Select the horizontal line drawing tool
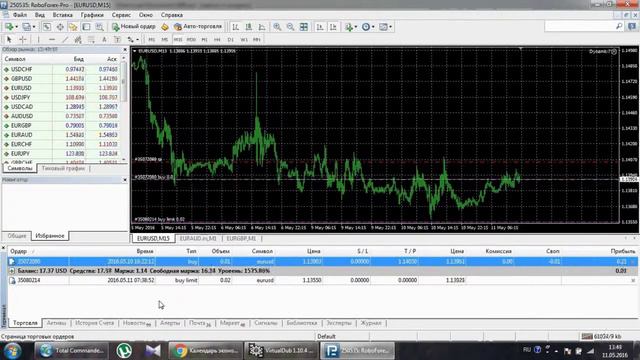Viewport: 640px width, 360px height. tap(51, 40)
